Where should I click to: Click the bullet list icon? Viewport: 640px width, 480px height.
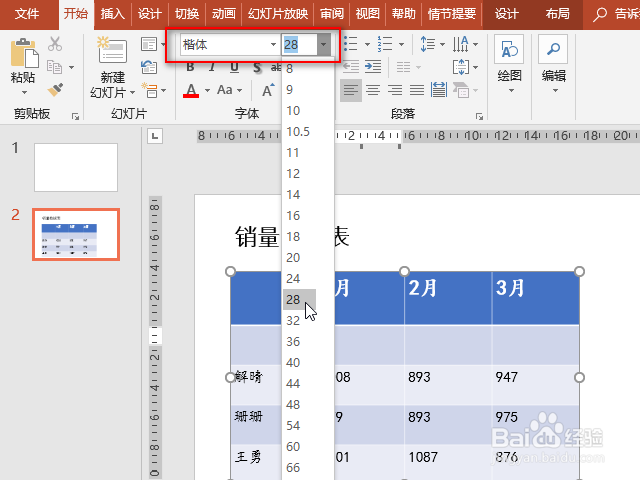pyautogui.click(x=351, y=44)
